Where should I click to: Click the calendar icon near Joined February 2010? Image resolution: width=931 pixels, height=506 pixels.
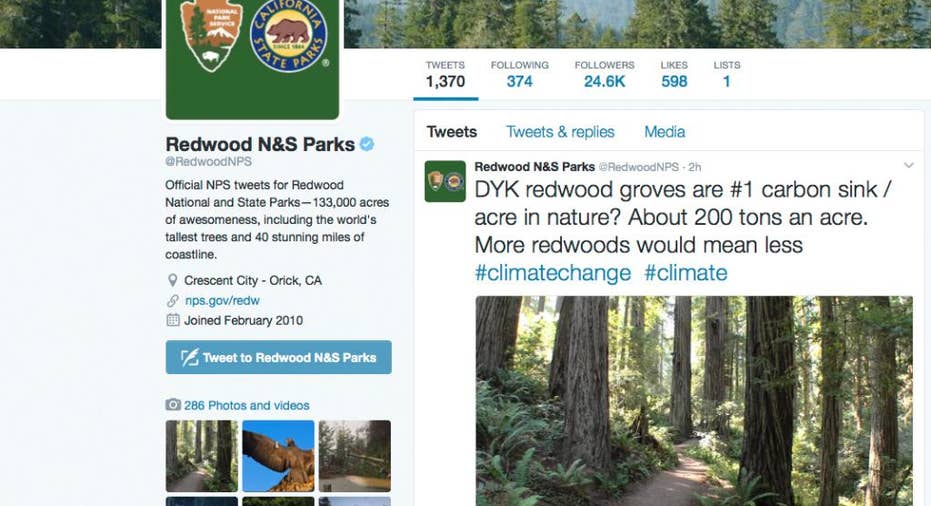[173, 320]
